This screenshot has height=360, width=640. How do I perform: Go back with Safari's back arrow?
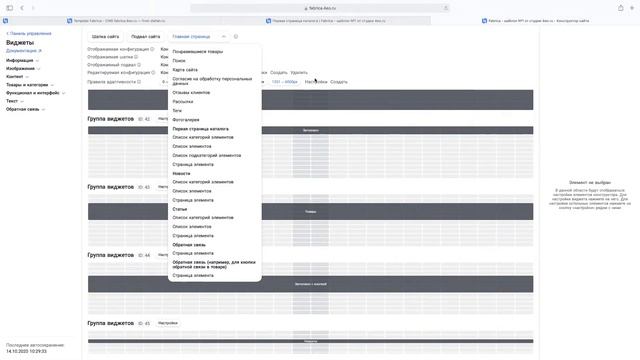coord(22,8)
